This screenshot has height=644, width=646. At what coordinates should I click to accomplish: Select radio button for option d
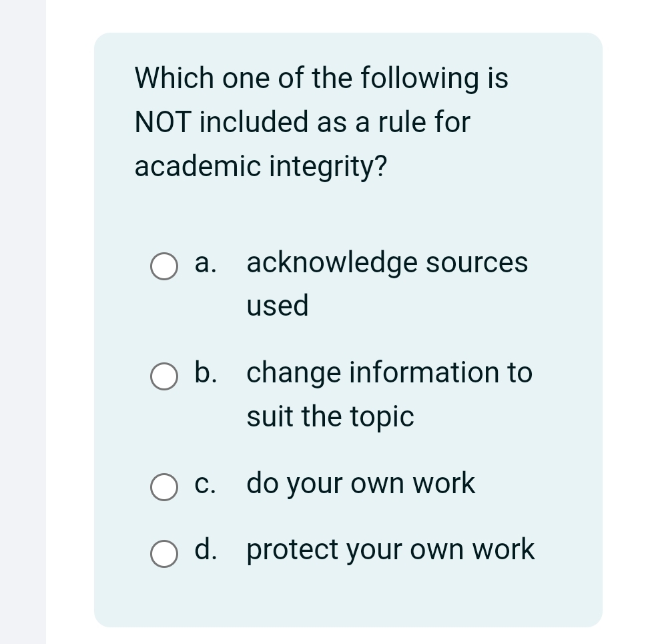[x=164, y=554]
